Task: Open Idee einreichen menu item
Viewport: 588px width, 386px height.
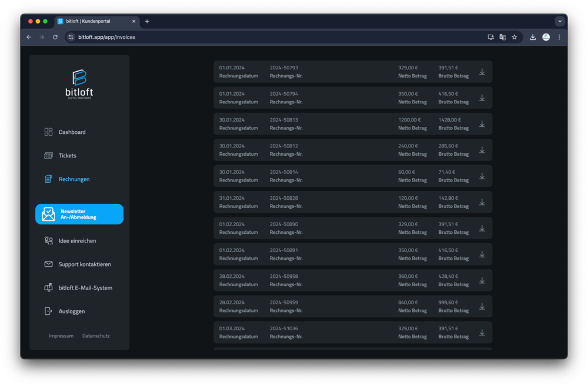Action: 77,241
